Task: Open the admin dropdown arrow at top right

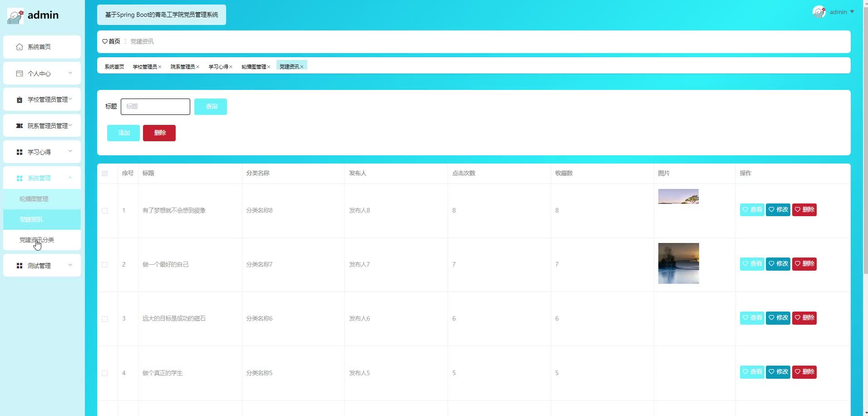Action: coord(852,12)
